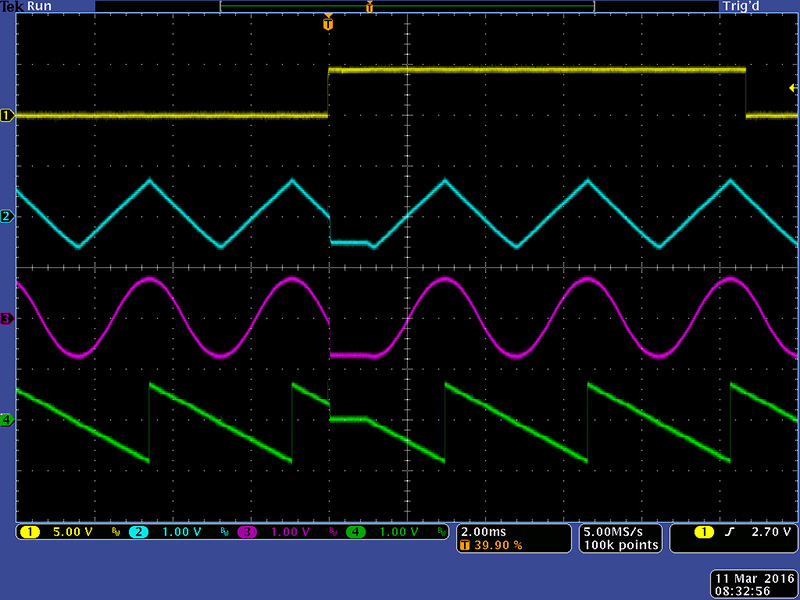Select channel 2 badge showing 1.00 V

[x=137, y=532]
